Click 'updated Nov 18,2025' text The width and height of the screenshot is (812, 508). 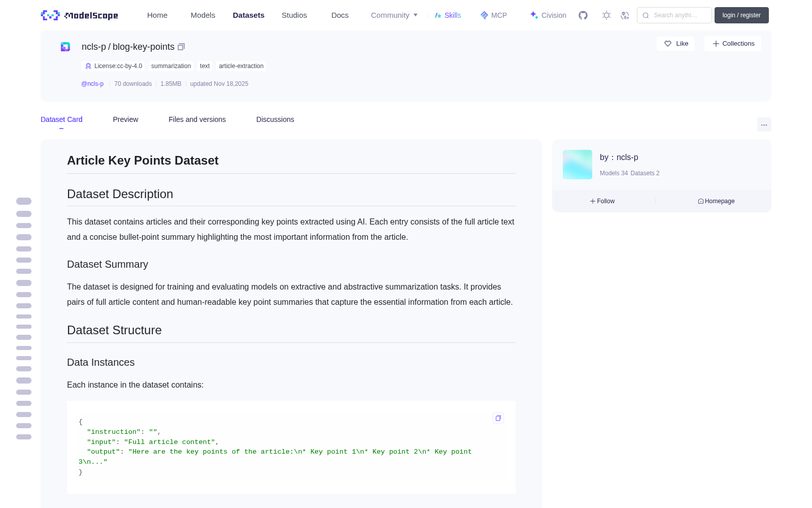pyautogui.click(x=219, y=84)
